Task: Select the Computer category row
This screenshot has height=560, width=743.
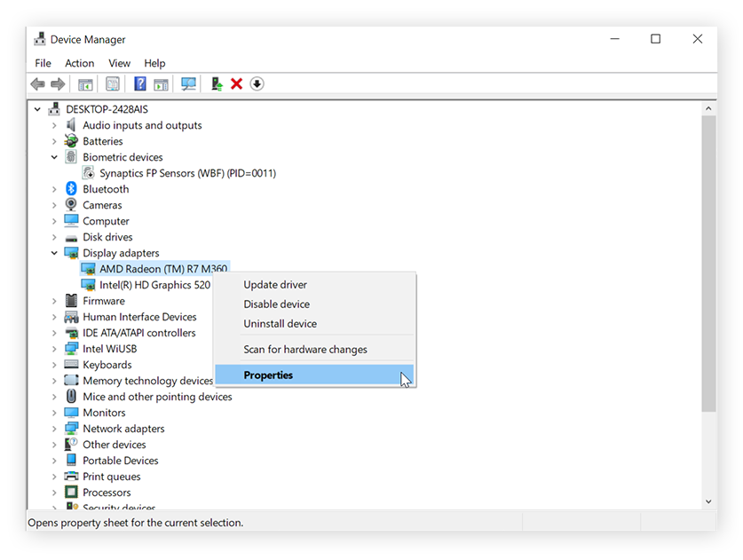Action: coord(106,221)
